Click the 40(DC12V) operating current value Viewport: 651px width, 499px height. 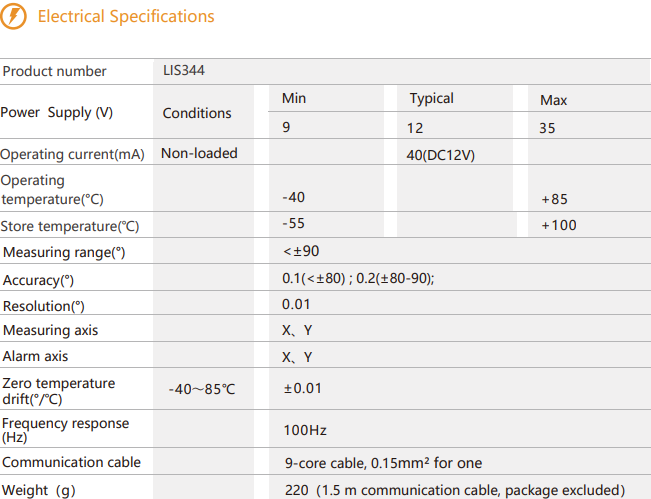pyautogui.click(x=438, y=154)
